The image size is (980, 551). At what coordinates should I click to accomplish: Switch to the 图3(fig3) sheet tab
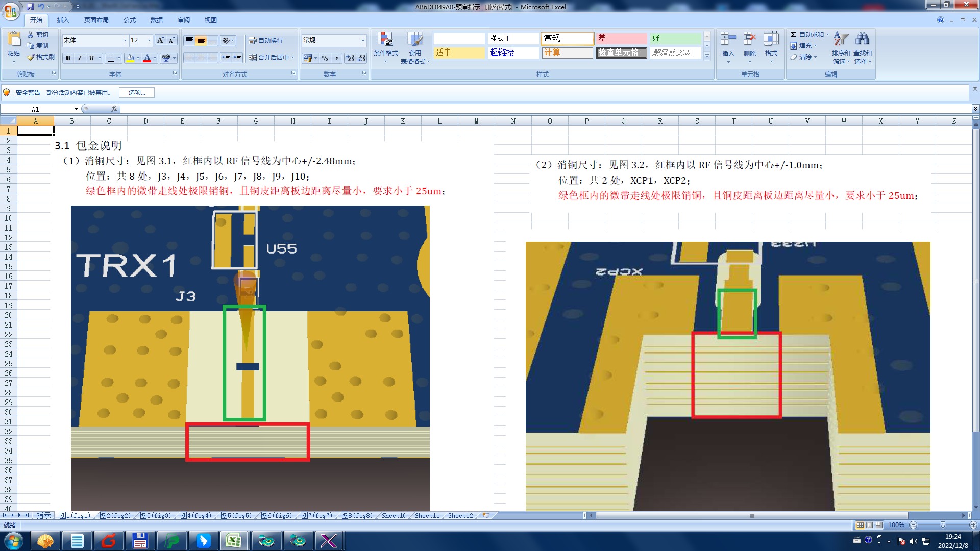tap(156, 516)
